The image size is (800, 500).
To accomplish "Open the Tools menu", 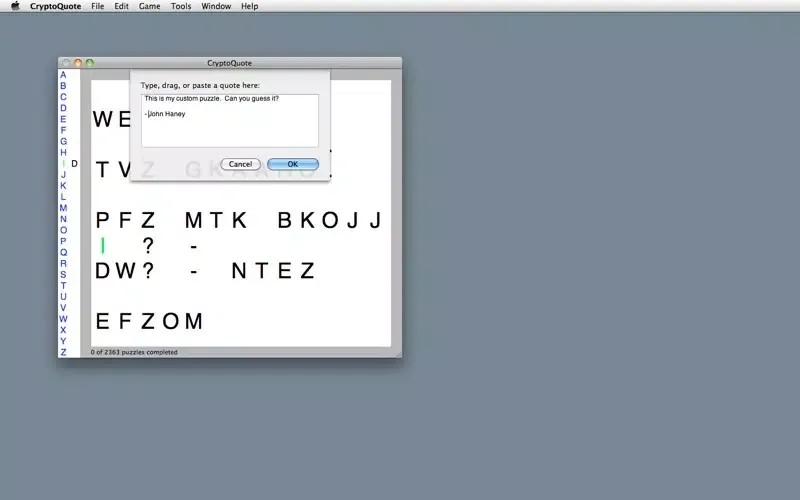I will point(181,6).
